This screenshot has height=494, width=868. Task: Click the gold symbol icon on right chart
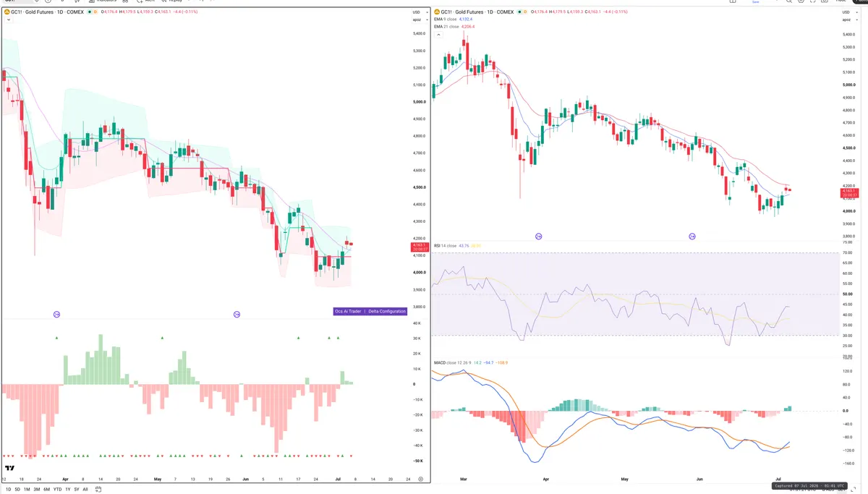tap(437, 12)
